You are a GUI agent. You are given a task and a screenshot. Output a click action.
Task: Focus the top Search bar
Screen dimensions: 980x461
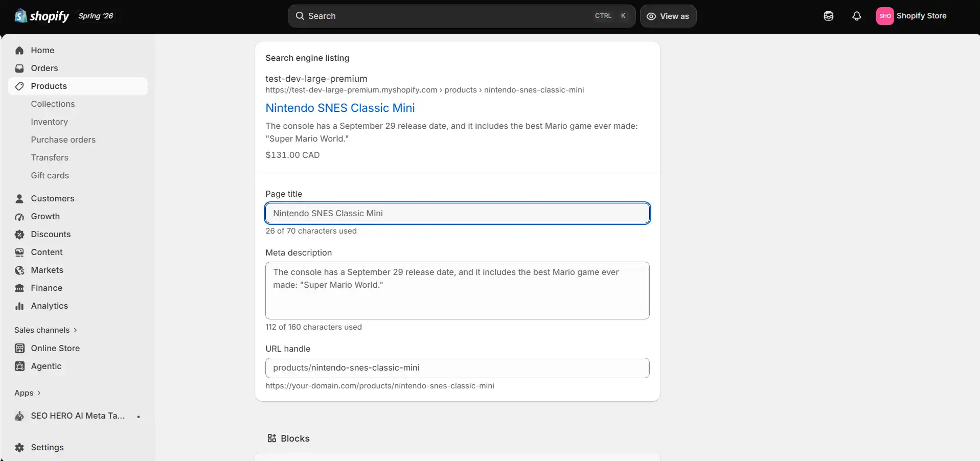(x=462, y=16)
